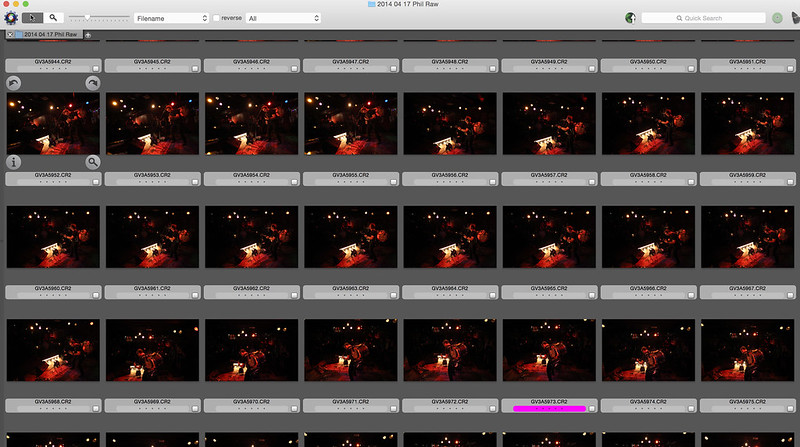The height and width of the screenshot is (447, 800).
Task: Click the filename GV3A5965.CR2
Action: click(x=549, y=288)
